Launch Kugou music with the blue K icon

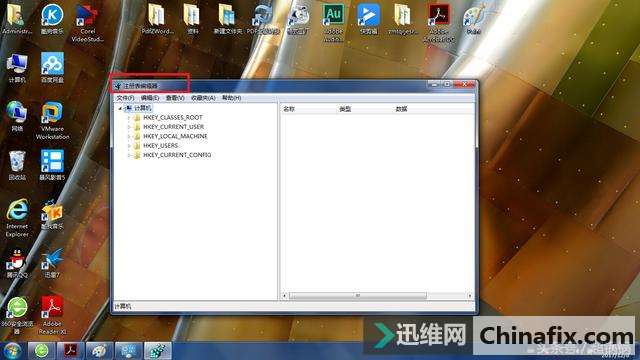(x=52, y=19)
